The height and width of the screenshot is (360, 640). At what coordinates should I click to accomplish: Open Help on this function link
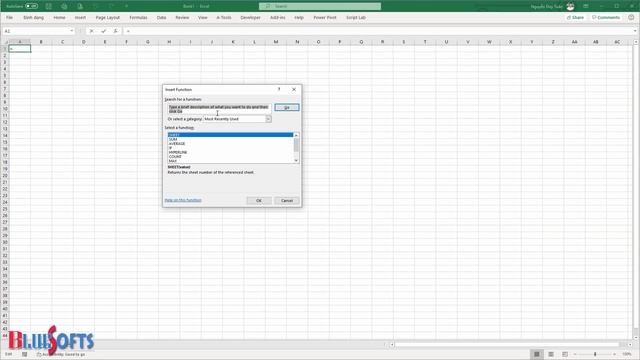183,200
